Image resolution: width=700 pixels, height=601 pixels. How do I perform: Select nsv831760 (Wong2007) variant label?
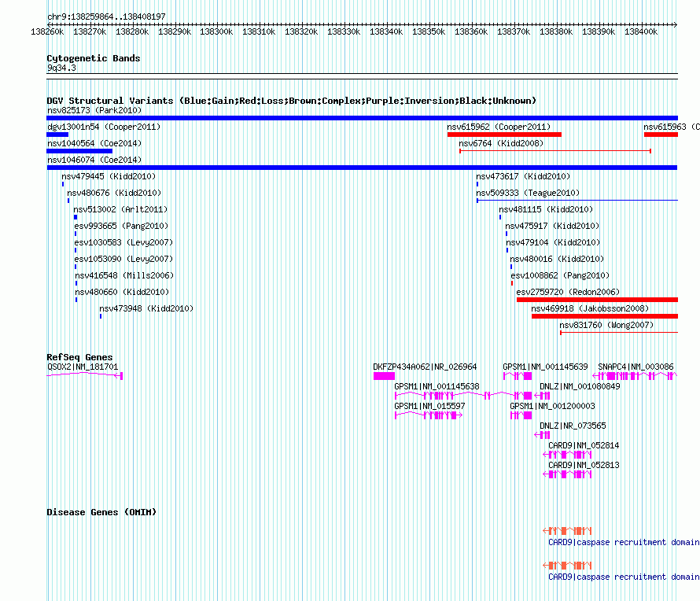pos(606,325)
